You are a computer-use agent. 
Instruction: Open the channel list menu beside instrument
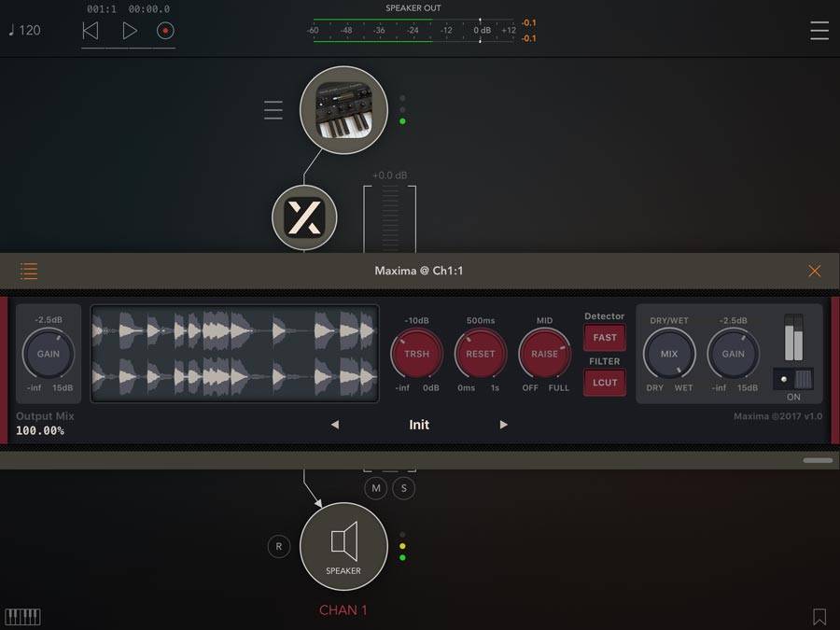(273, 110)
